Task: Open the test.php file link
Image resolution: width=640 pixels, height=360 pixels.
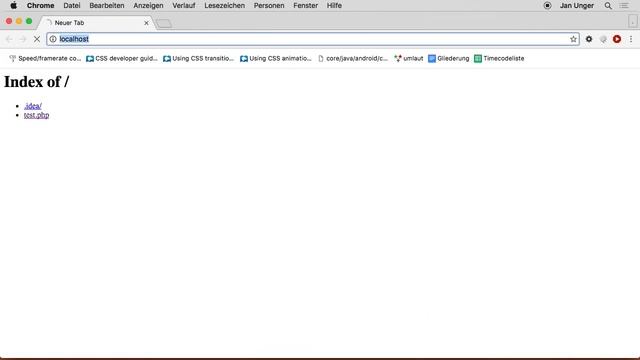Action: 36,115
